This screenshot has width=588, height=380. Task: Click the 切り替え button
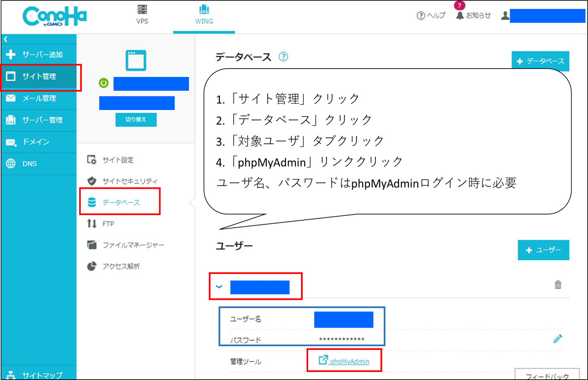(x=136, y=120)
